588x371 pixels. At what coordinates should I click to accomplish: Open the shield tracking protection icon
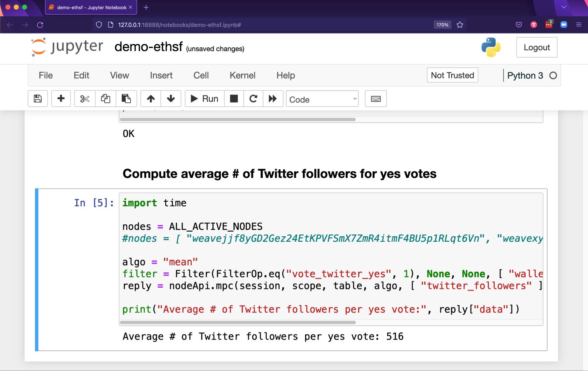pyautogui.click(x=99, y=25)
